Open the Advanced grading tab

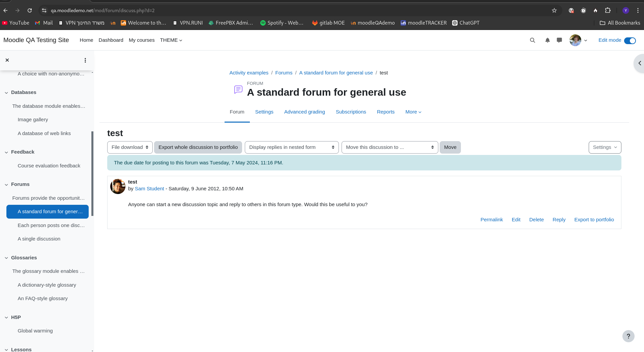304,112
